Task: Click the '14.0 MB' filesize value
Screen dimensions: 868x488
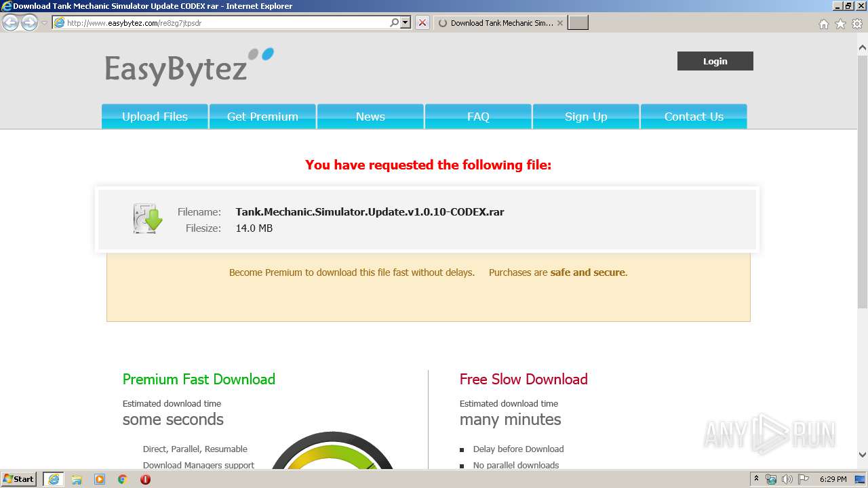Action: pos(254,228)
